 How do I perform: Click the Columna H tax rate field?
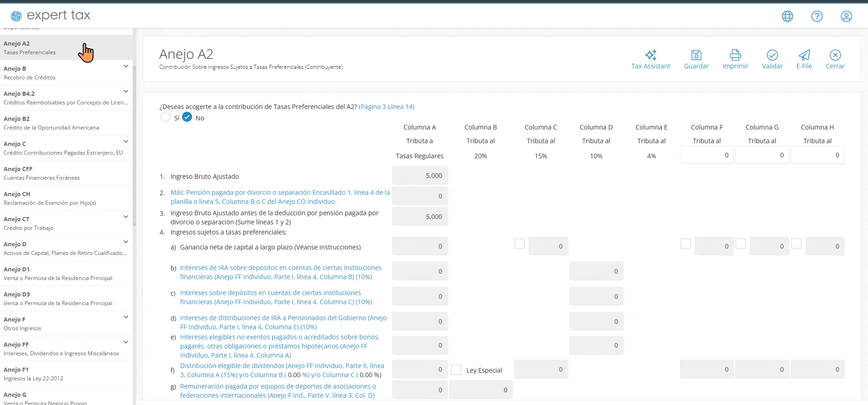(817, 155)
